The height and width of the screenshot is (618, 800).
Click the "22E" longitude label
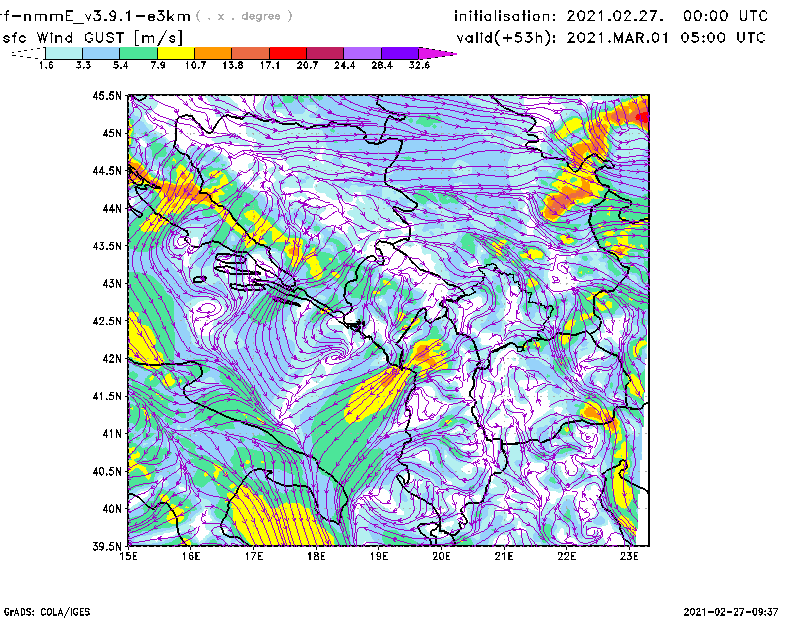(x=567, y=556)
